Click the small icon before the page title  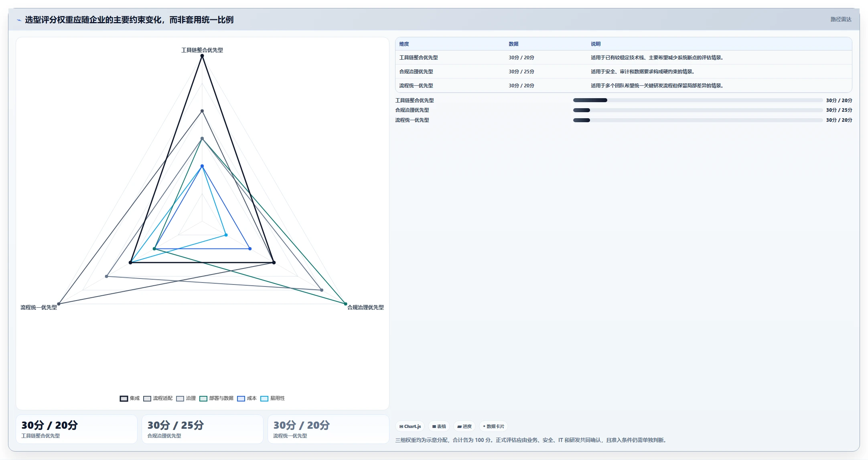pyautogui.click(x=19, y=20)
